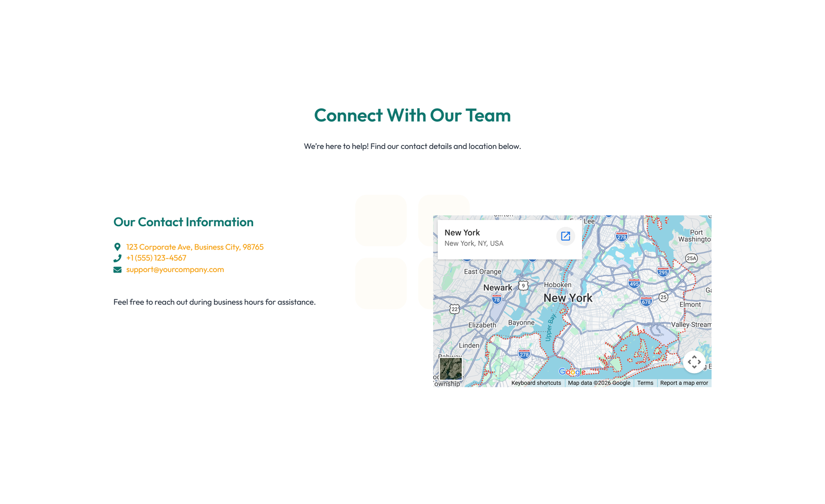The width and height of the screenshot is (825, 504).
Task: Open the map Terms link
Action: coord(645,383)
